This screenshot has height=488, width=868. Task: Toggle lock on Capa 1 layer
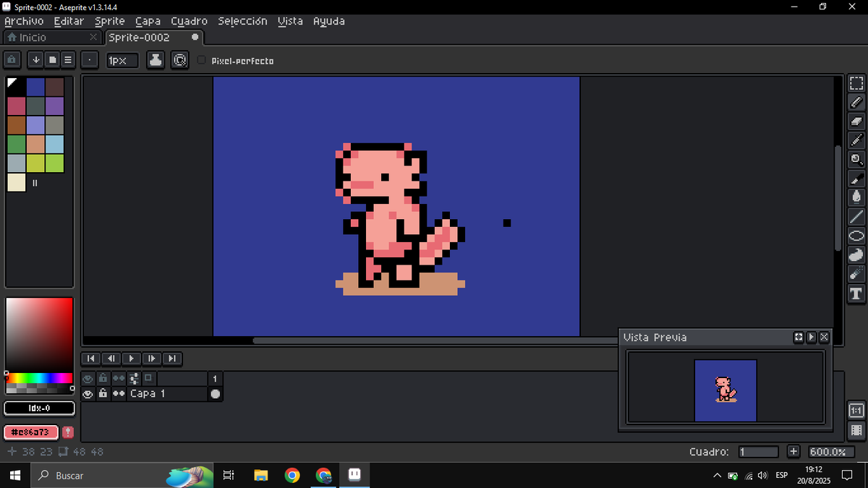(103, 393)
